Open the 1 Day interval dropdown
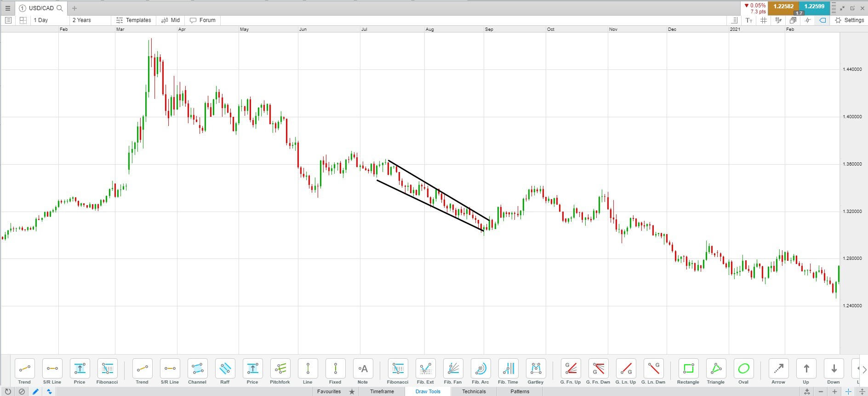The height and width of the screenshot is (396, 868). (x=49, y=20)
